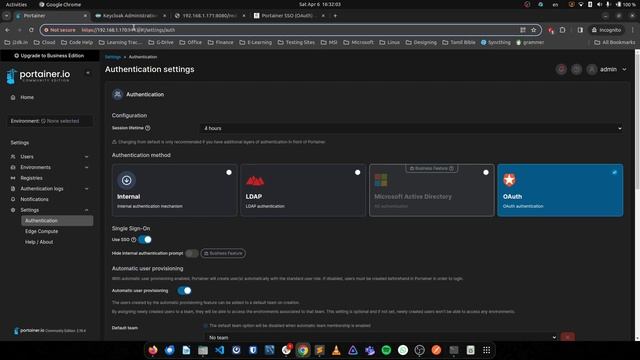Open the Office bookmarks folder

tap(191, 42)
